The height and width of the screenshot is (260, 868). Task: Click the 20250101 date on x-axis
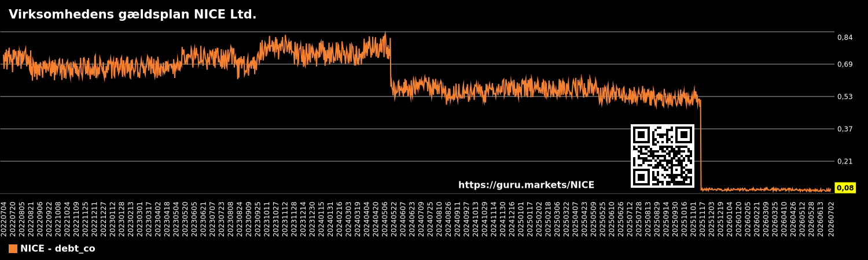click(521, 218)
